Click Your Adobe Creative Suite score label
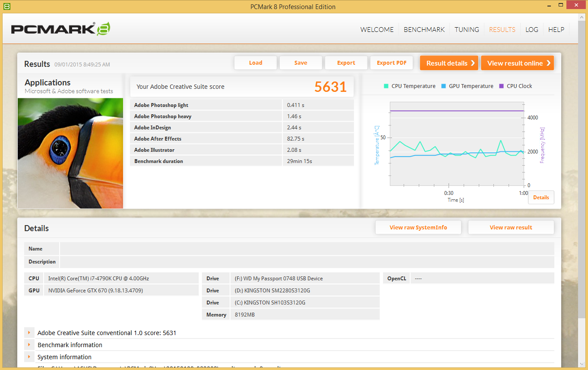588x370 pixels. pos(180,87)
